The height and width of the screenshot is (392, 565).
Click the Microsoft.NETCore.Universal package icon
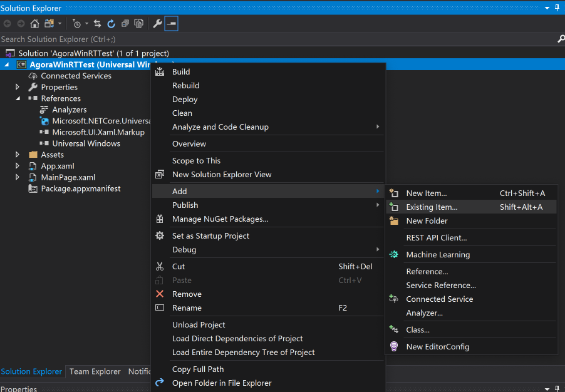tap(44, 121)
